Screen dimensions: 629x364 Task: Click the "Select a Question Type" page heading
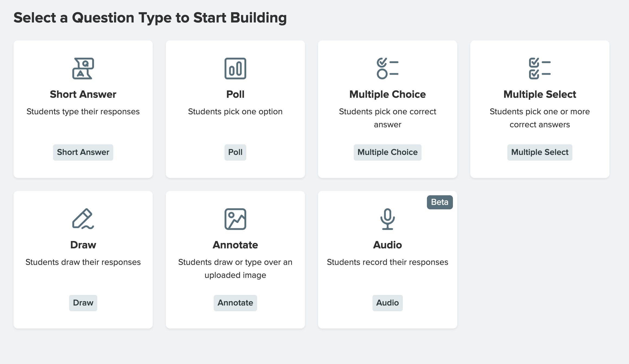click(150, 18)
